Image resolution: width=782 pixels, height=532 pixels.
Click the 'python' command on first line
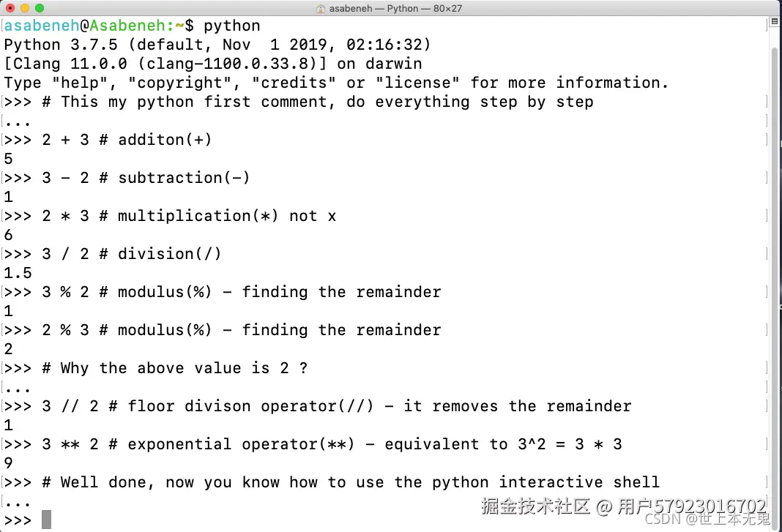(x=231, y=26)
